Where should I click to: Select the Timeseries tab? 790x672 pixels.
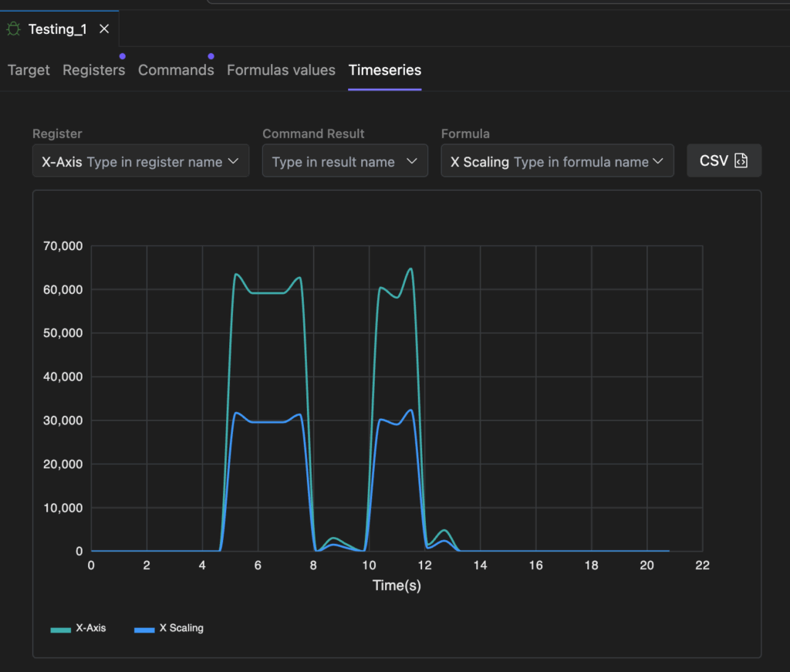click(x=385, y=70)
